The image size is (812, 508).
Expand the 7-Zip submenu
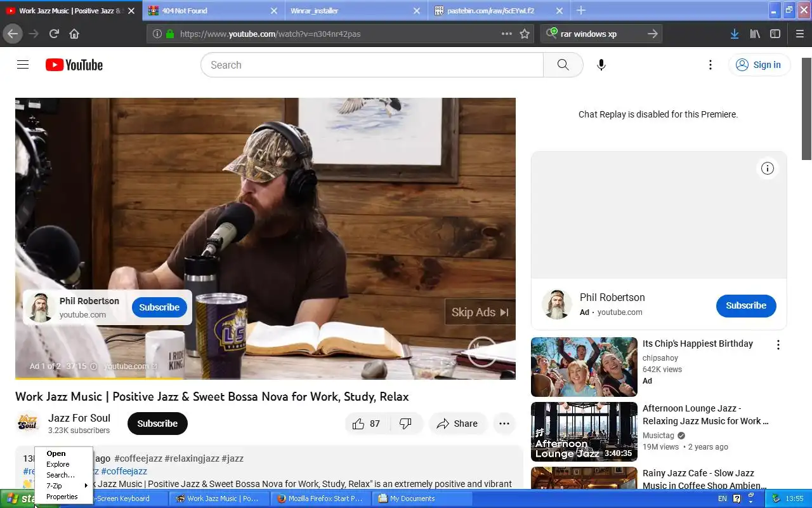point(63,486)
